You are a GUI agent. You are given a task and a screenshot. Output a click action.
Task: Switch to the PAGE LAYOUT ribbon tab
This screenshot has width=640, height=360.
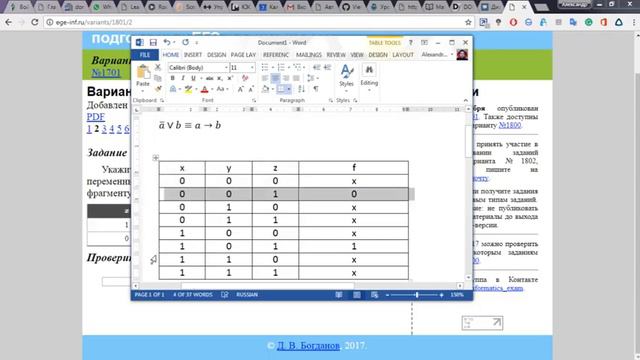pos(243,55)
